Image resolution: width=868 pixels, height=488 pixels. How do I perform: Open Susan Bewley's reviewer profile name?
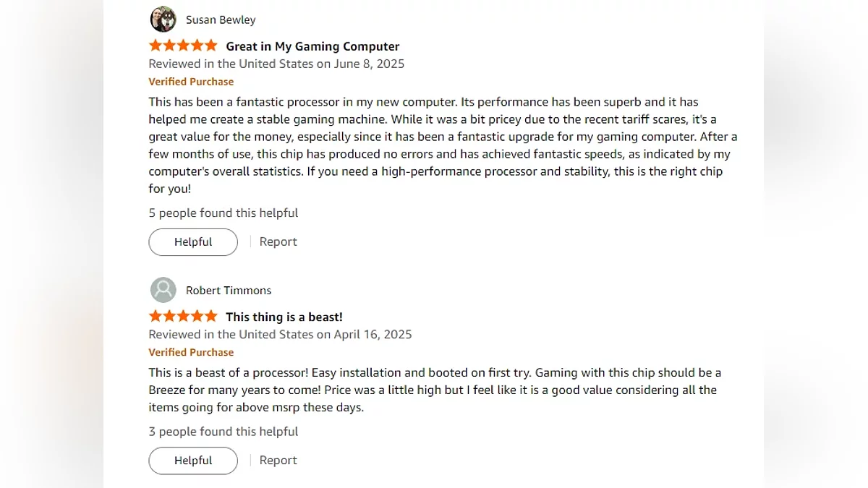(x=221, y=20)
